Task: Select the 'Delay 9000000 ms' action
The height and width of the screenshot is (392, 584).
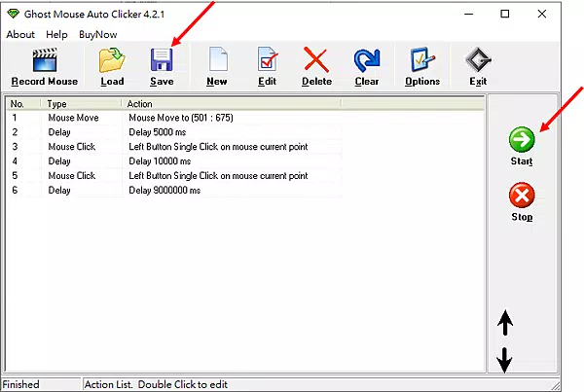Action: (x=164, y=191)
